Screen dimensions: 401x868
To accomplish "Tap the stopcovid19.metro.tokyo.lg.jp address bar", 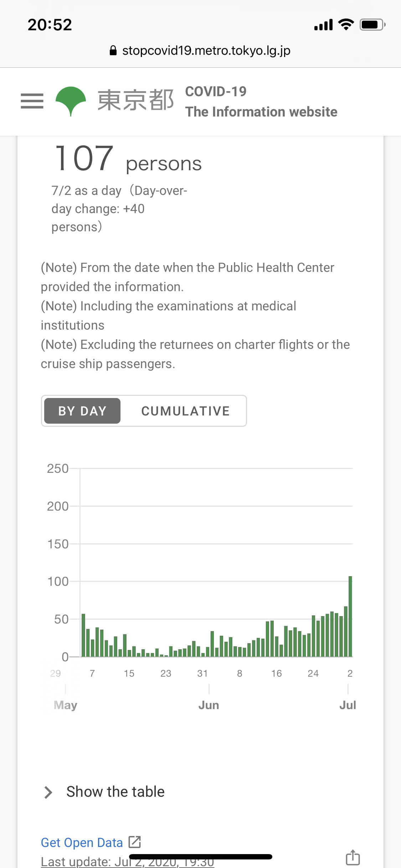I will 206,51.
